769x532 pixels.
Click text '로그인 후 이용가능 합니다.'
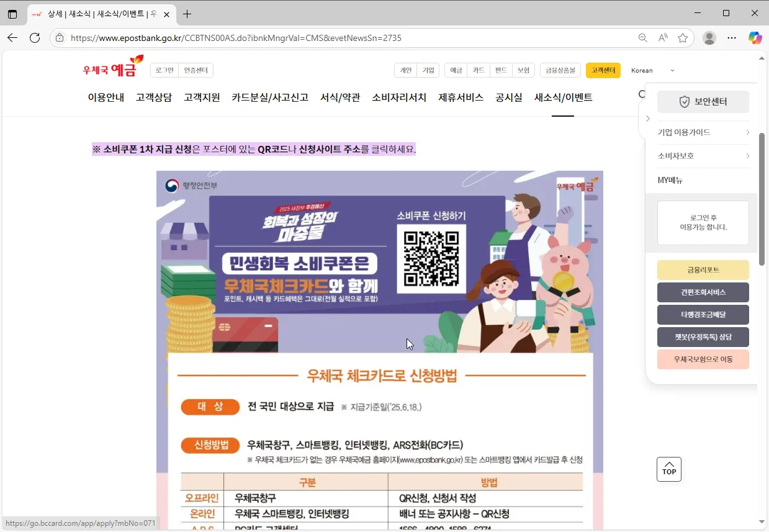(703, 222)
